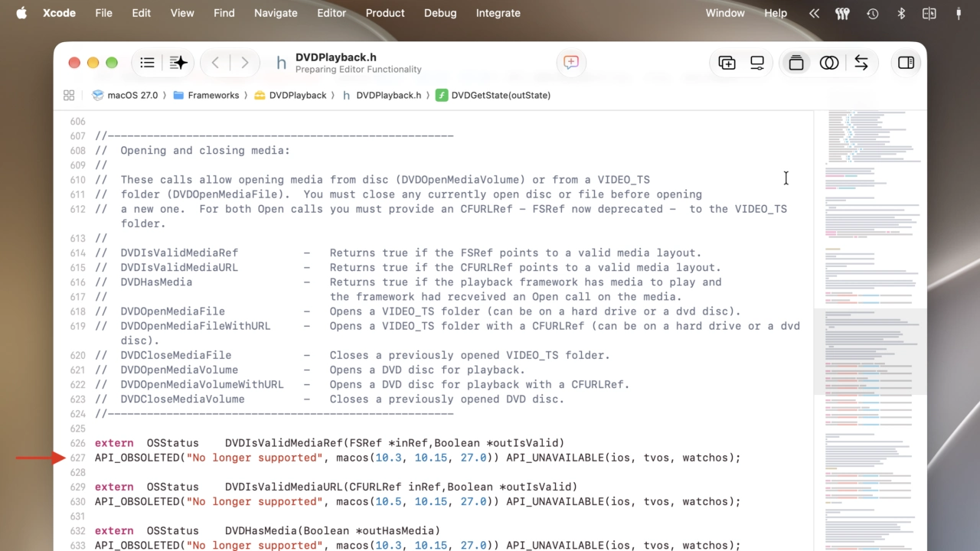Go back with the left chevron

click(215, 63)
